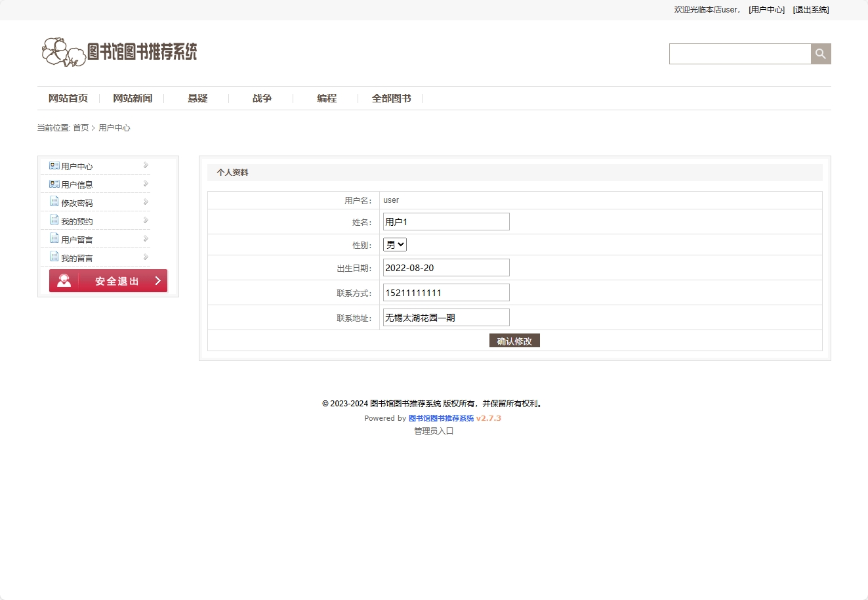
Task: Click the document icon beside 我的留言
Action: 54,257
